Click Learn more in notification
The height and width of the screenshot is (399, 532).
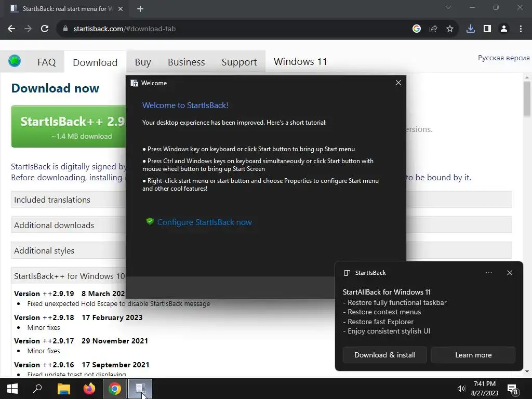click(473, 355)
